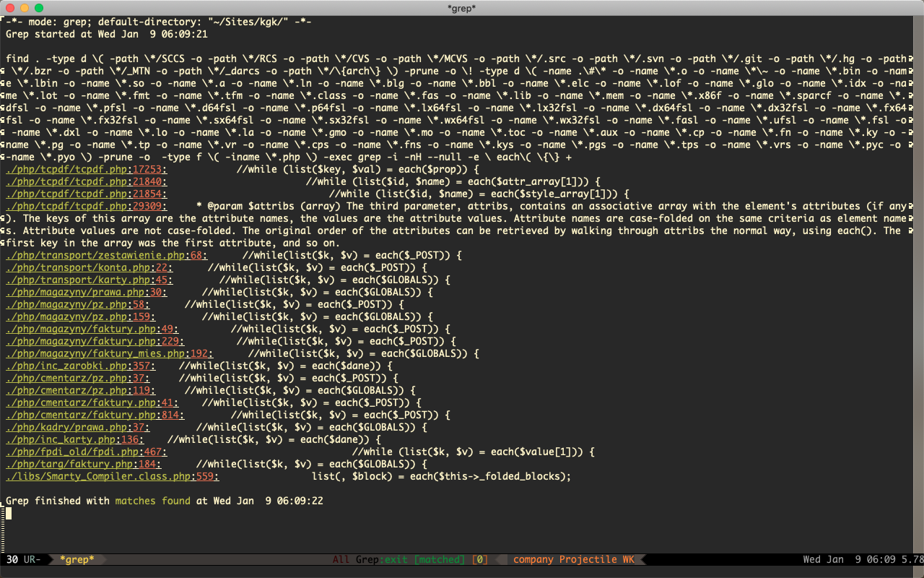Screen dimensions: 924x578
Task: Click the All buffer position indicator
Action: coord(341,559)
